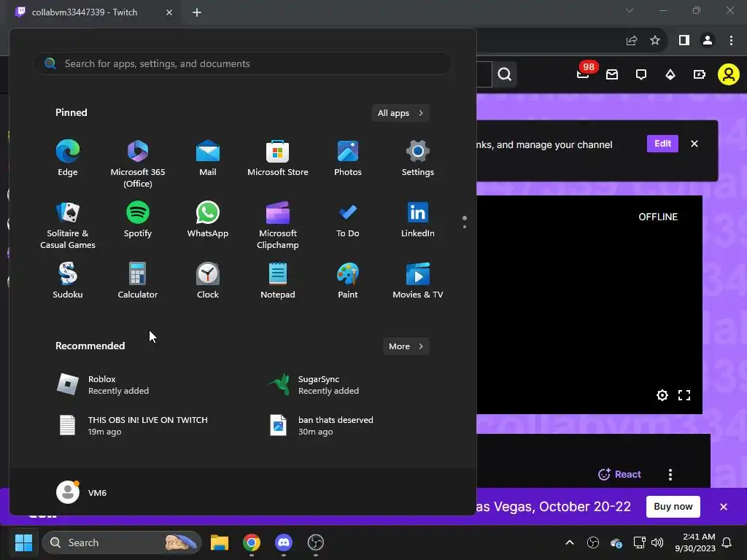Open Twitch inbox envelope icon
The height and width of the screenshot is (560, 747).
(612, 74)
